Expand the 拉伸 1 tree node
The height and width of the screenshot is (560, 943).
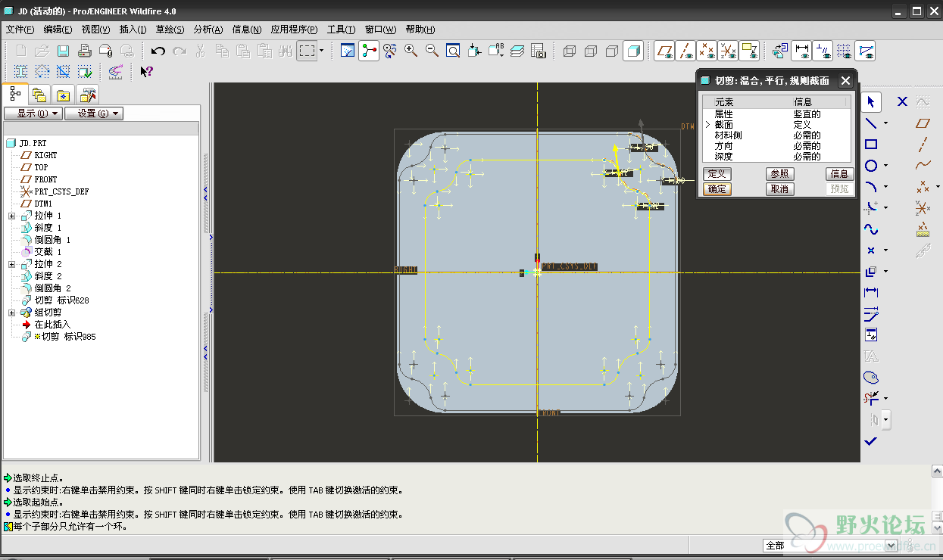click(x=12, y=216)
